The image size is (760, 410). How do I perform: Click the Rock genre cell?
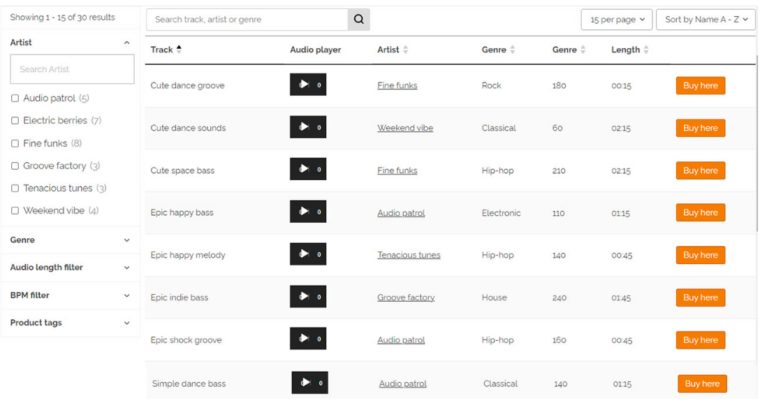coord(491,85)
